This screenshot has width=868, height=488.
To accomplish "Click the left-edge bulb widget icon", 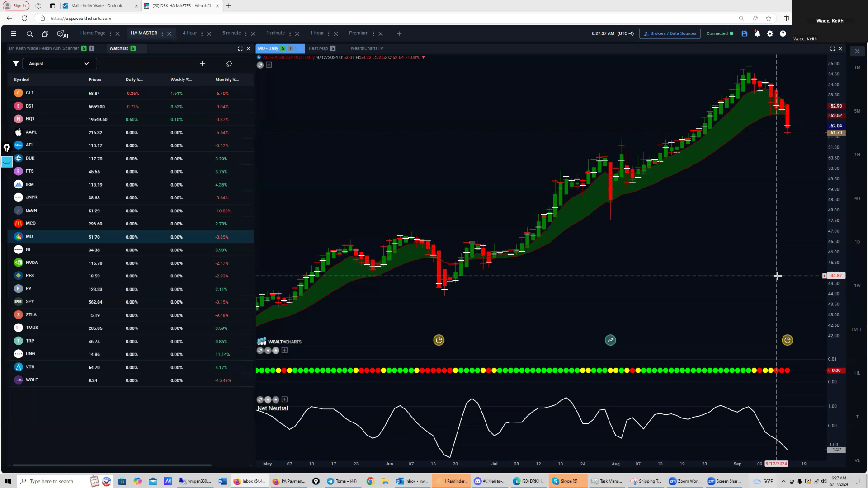I will (7, 148).
